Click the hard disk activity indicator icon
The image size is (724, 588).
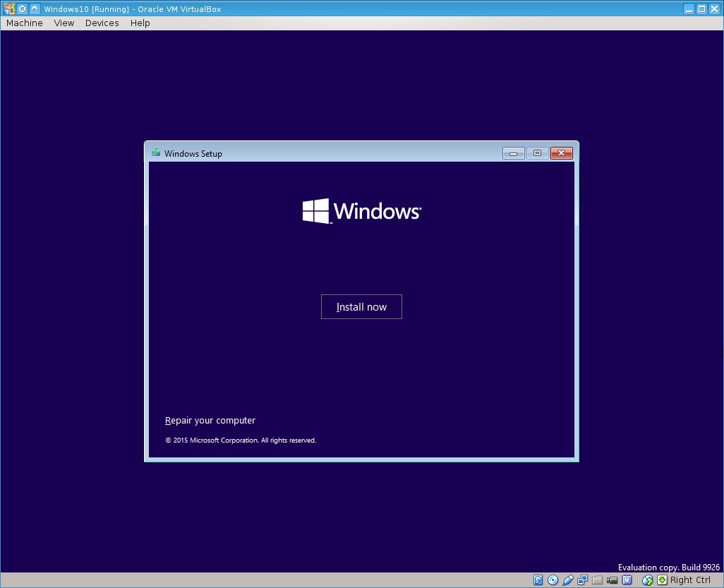tap(538, 580)
